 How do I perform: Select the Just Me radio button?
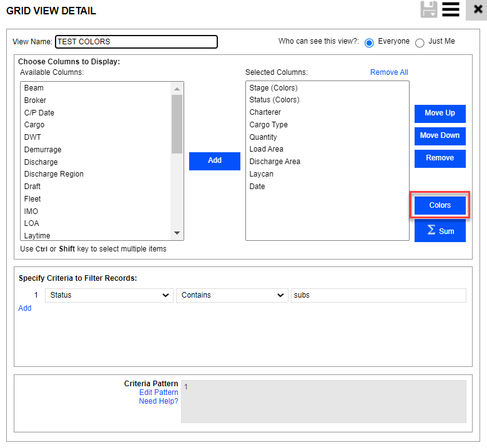[420, 42]
